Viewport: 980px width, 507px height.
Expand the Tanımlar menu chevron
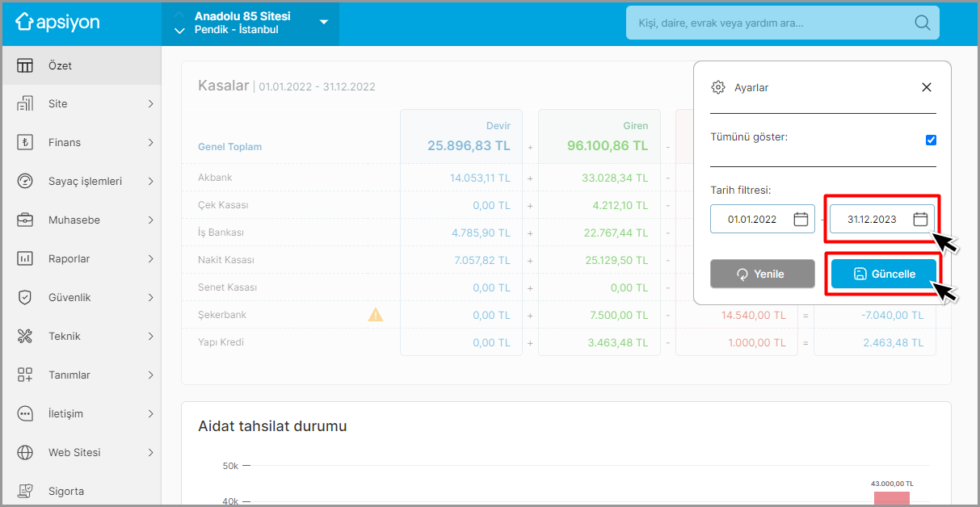(x=151, y=375)
